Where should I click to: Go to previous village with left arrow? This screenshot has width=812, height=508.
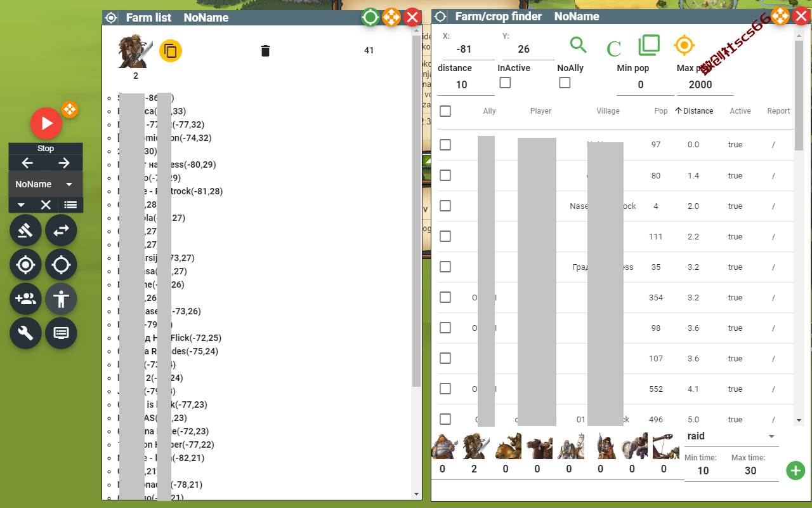tap(27, 163)
